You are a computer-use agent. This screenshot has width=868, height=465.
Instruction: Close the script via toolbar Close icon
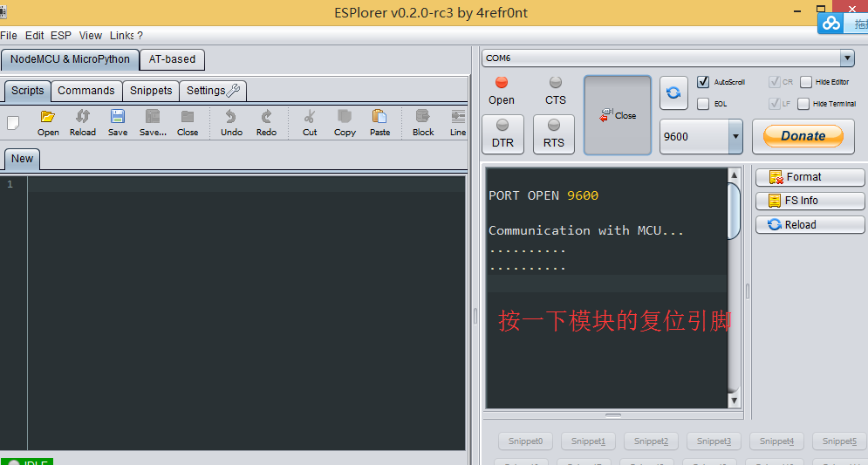188,123
